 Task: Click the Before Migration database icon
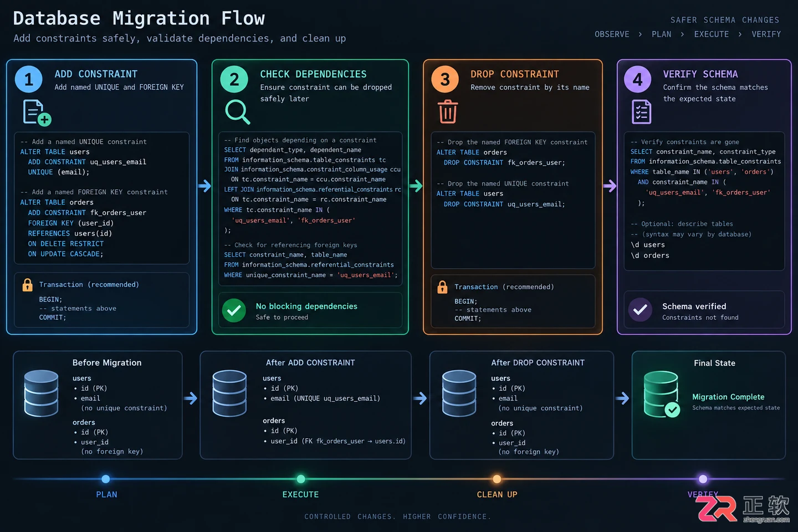[42, 393]
